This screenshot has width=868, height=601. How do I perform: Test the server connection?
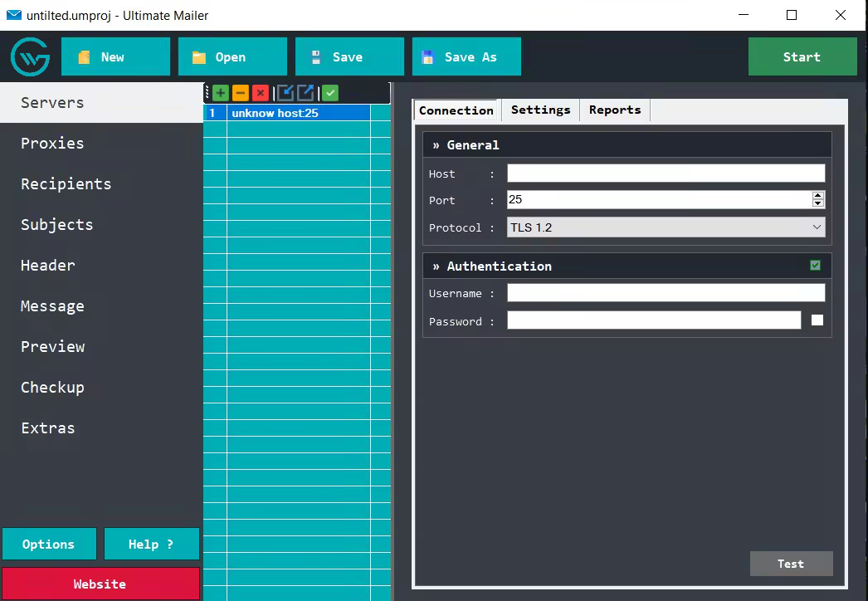coord(791,564)
